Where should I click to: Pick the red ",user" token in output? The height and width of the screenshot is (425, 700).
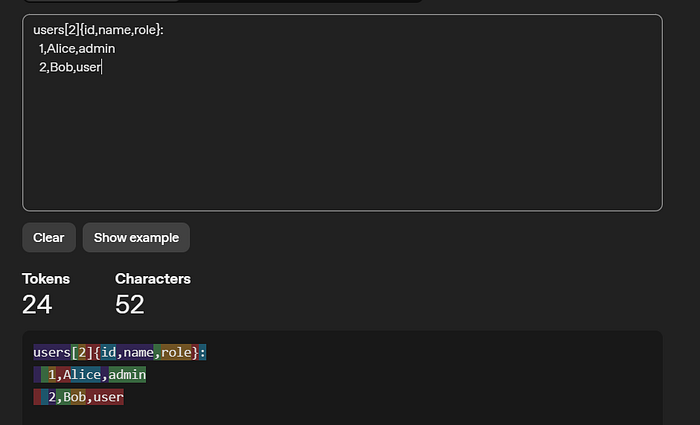(106, 398)
